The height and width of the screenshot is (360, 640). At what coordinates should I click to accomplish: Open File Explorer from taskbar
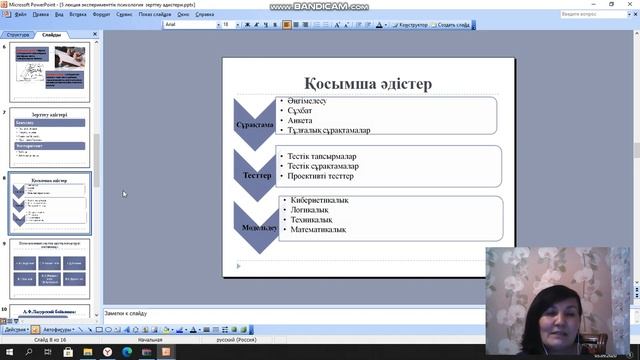pos(88,352)
